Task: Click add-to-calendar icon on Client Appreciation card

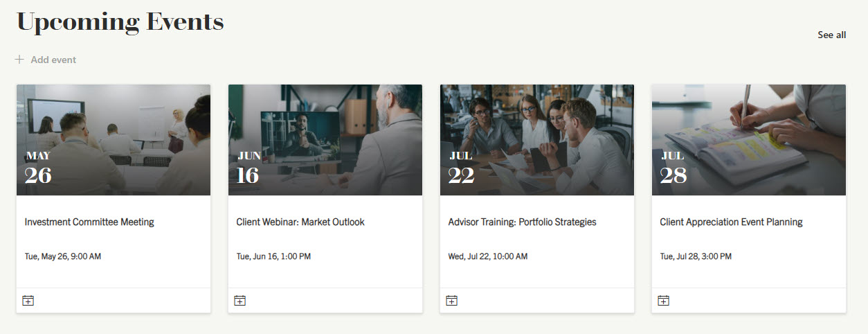Action: tap(664, 300)
